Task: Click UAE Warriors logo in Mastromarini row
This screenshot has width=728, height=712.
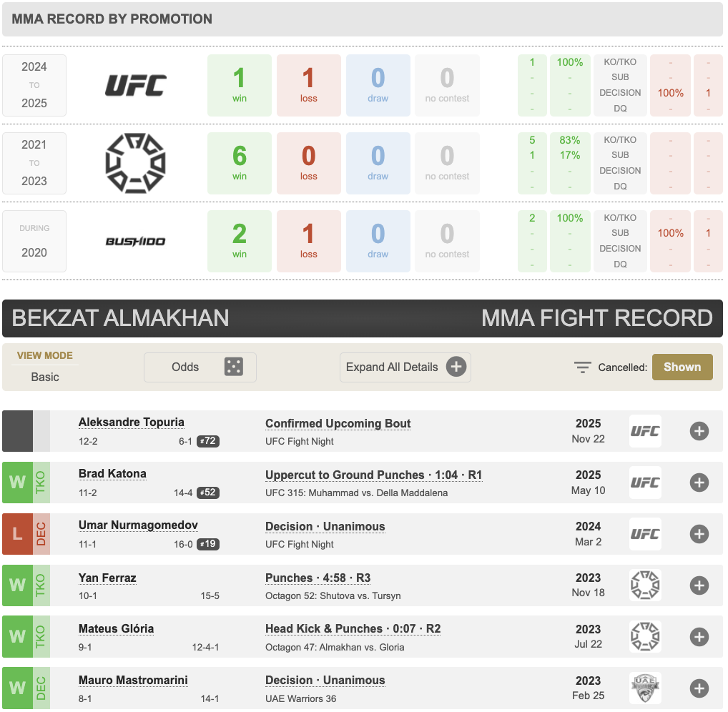Action: click(x=645, y=688)
